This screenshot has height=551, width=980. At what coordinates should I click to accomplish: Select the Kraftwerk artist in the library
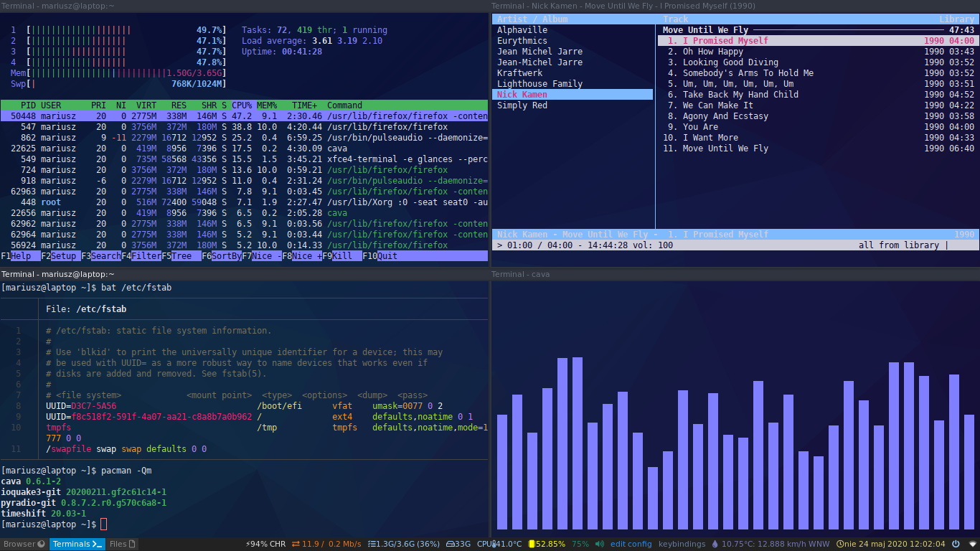519,73
